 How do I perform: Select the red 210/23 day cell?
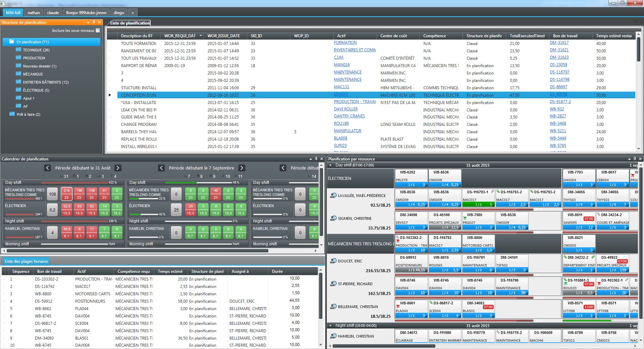click(x=66, y=194)
